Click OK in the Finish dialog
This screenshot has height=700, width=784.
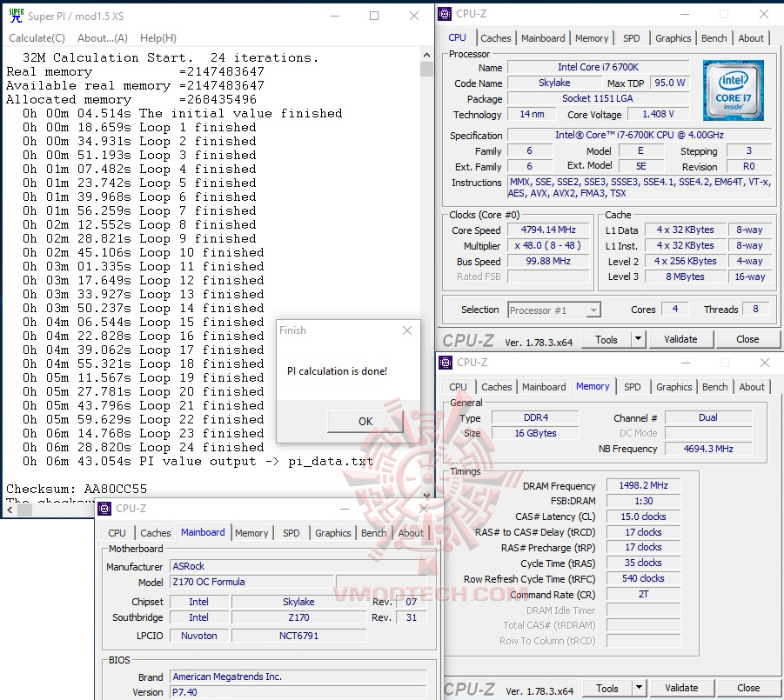pyautogui.click(x=364, y=422)
